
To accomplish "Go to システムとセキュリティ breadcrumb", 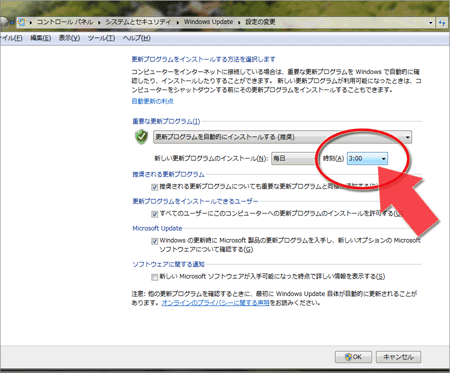I will coord(138,22).
